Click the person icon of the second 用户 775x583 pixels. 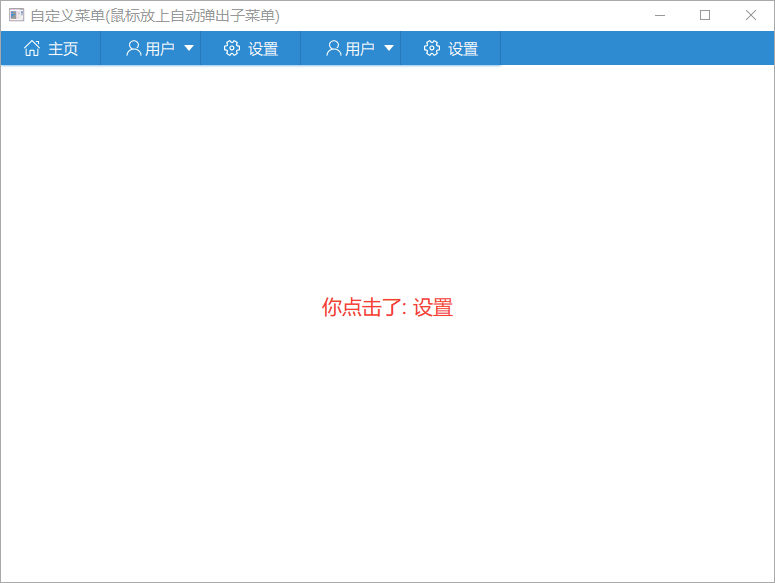[x=333, y=48]
